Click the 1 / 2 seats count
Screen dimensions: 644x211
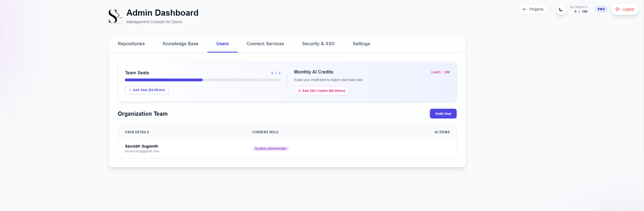(x=276, y=73)
